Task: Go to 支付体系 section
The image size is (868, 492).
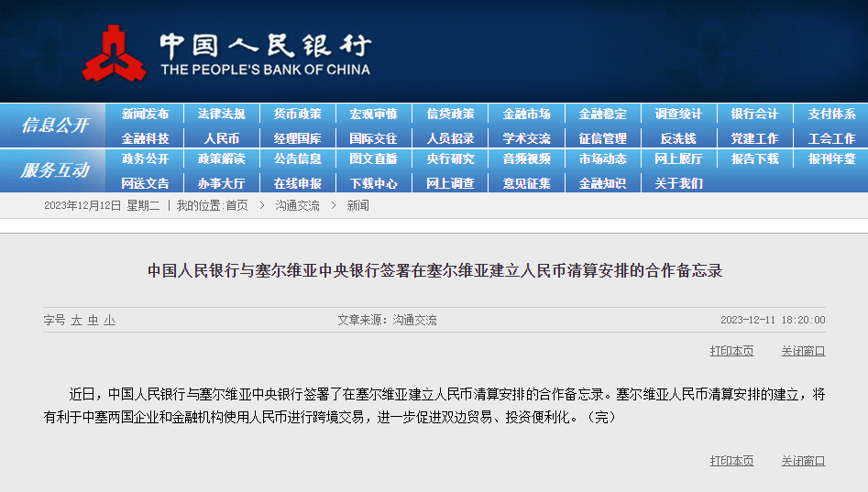Action: pos(831,115)
